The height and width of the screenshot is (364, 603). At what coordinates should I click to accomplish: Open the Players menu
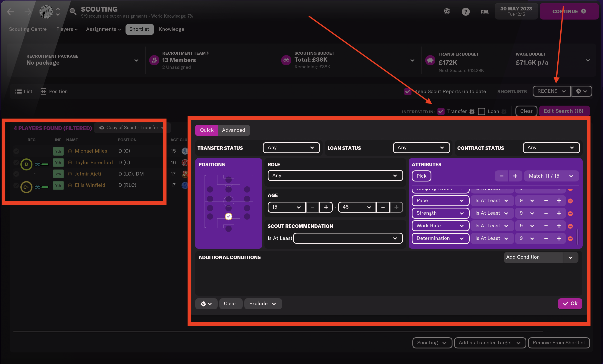click(x=67, y=29)
